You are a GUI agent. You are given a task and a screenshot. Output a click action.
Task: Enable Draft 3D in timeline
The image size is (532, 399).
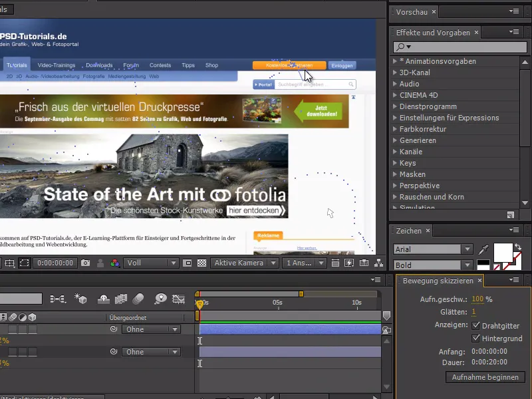click(x=80, y=299)
